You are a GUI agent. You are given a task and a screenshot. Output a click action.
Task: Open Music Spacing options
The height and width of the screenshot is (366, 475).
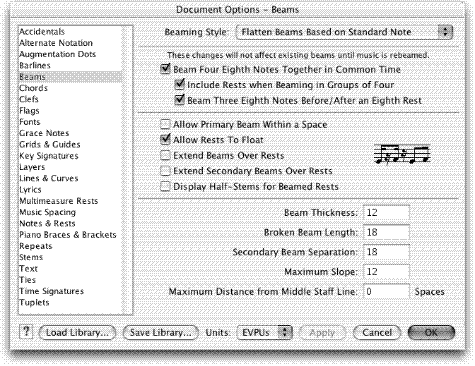[x=70, y=212]
